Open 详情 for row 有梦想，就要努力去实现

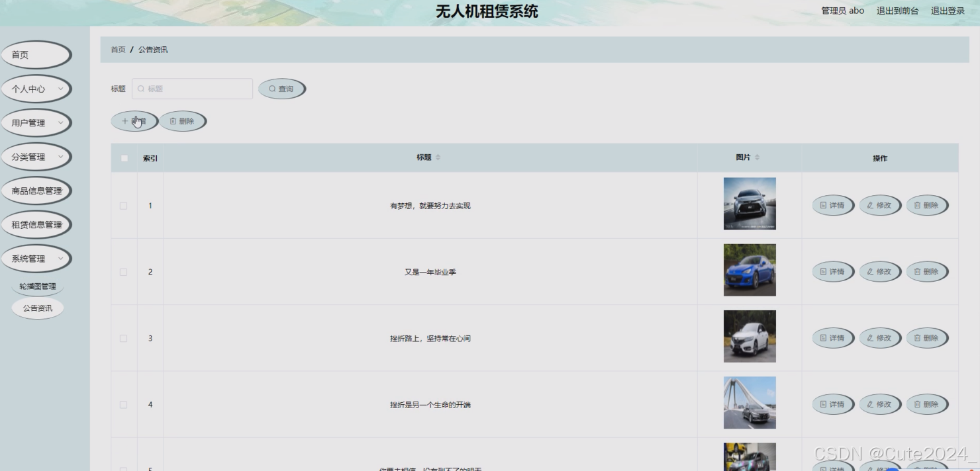tap(833, 205)
